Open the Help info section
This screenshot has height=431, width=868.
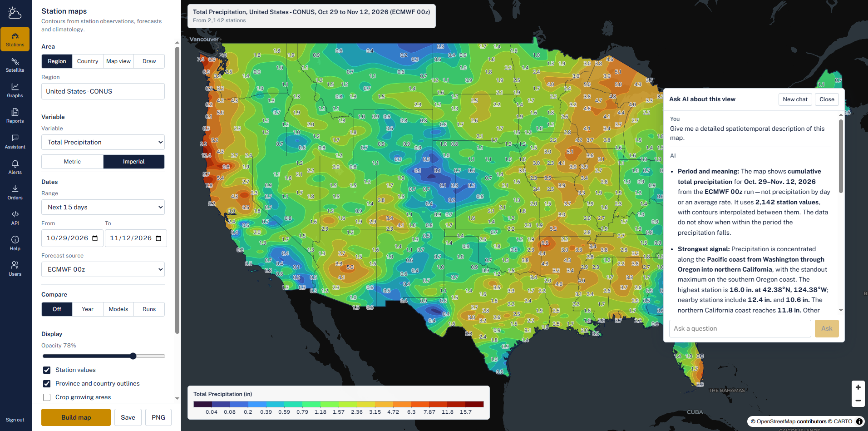[15, 243]
